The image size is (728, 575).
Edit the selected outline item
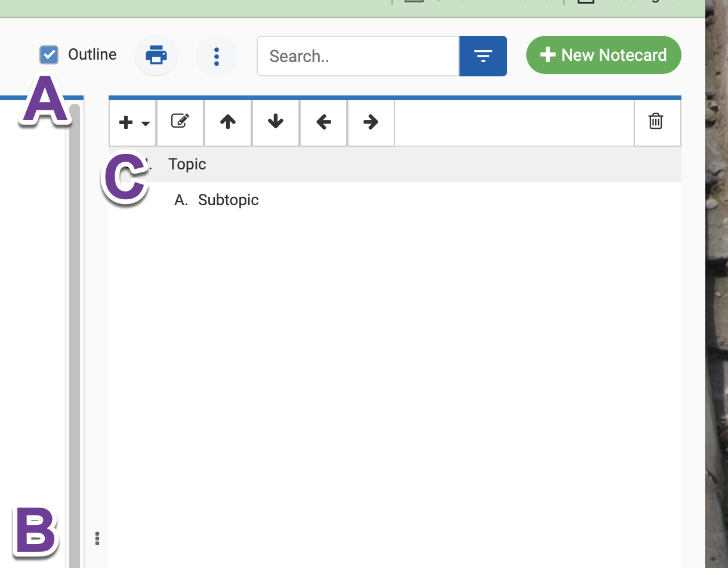tap(180, 122)
